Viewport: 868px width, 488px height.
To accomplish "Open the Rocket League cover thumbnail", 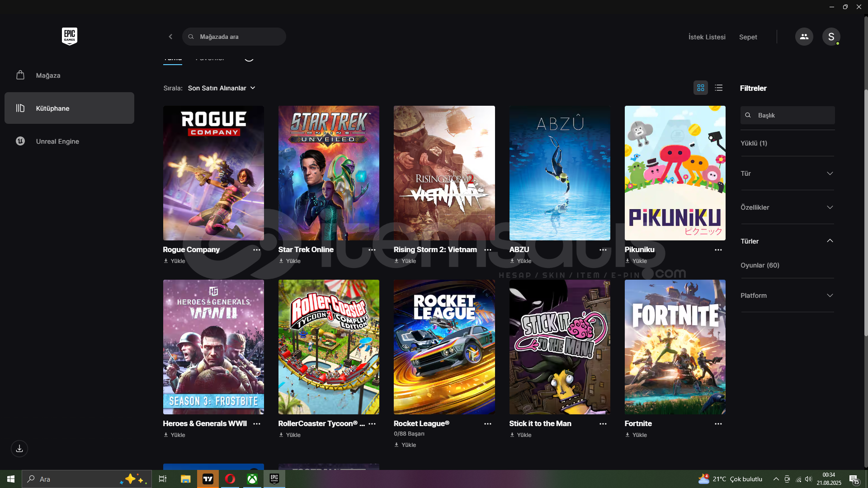I will click(444, 347).
